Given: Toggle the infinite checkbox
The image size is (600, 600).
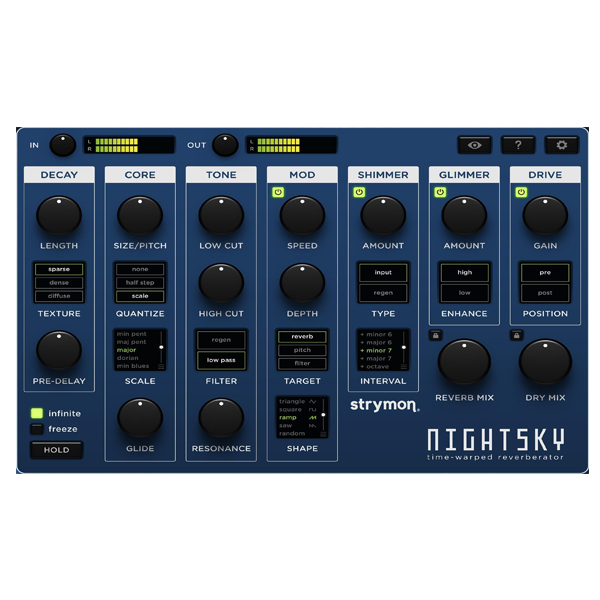Looking at the screenshot, I should pos(37,413).
